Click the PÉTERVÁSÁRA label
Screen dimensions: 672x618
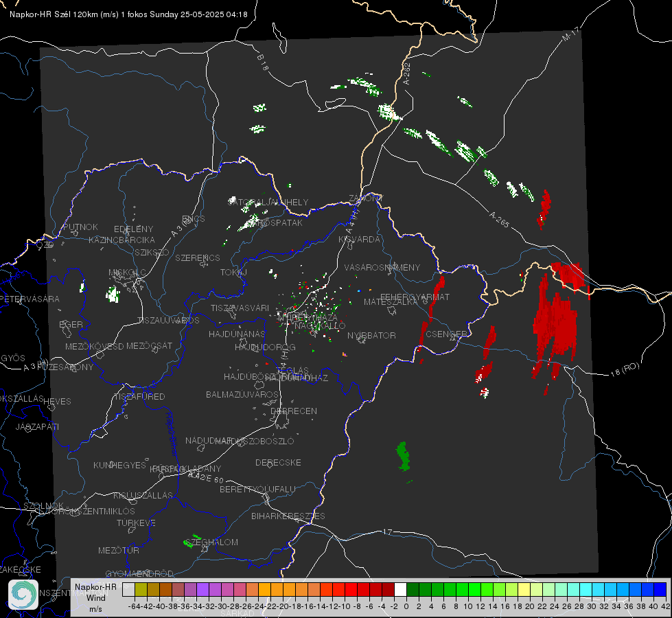[x=29, y=299]
